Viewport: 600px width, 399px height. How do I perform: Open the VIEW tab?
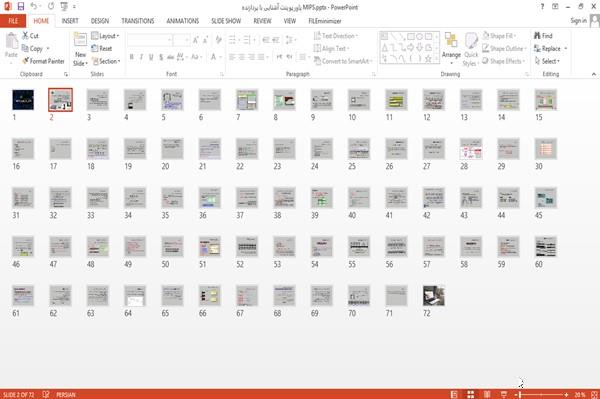290,21
